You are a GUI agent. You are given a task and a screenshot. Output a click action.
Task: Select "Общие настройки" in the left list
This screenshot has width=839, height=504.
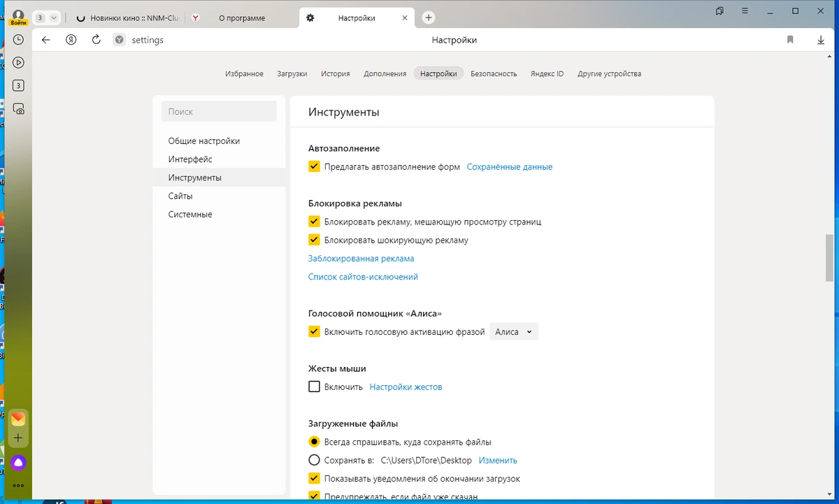[219, 141]
